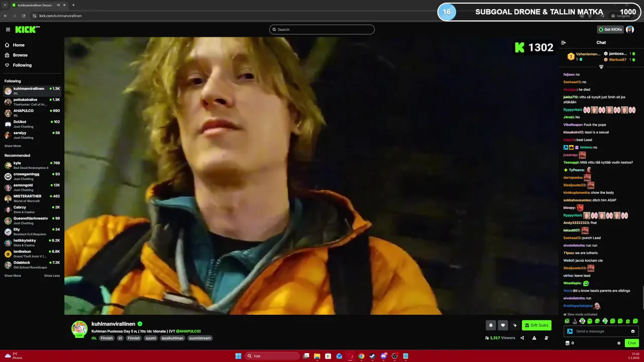This screenshot has width=644, height=362.
Task: Click the Vahaniemen top gifter entry
Action: 584,56
